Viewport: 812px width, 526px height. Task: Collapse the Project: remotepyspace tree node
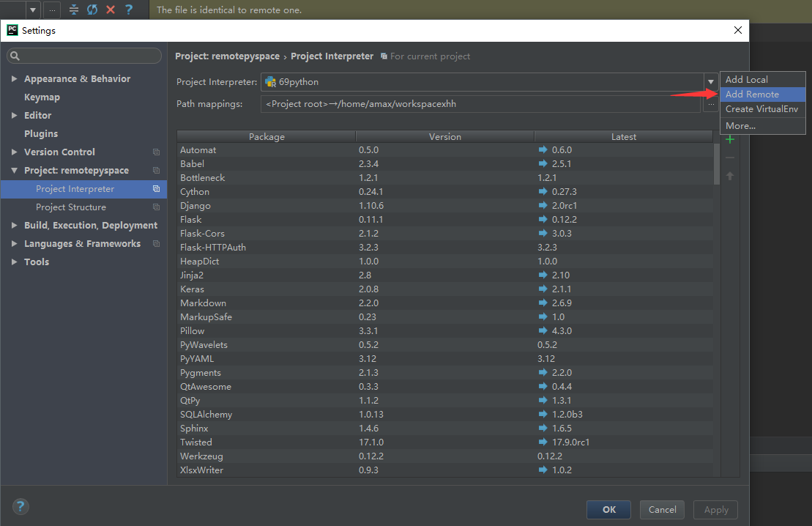pyautogui.click(x=15, y=171)
